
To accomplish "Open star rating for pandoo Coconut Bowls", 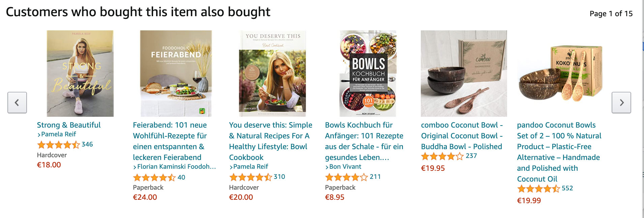I will click(538, 188).
